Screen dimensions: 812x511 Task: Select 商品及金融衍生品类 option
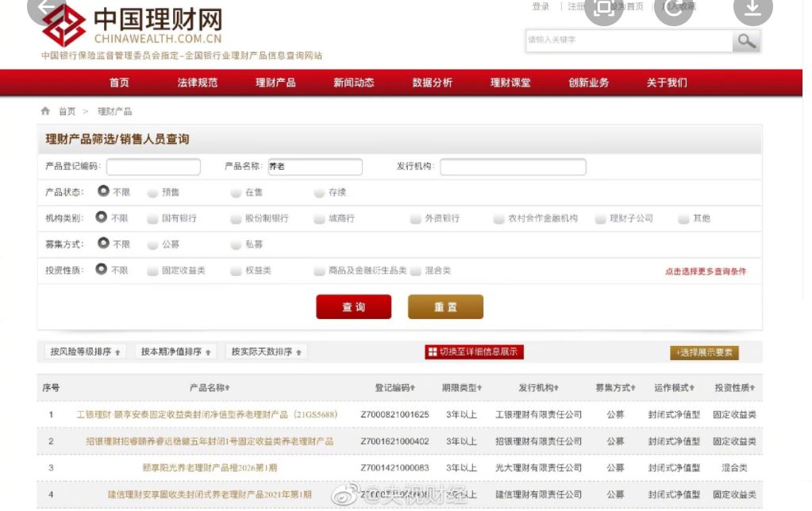tap(319, 271)
